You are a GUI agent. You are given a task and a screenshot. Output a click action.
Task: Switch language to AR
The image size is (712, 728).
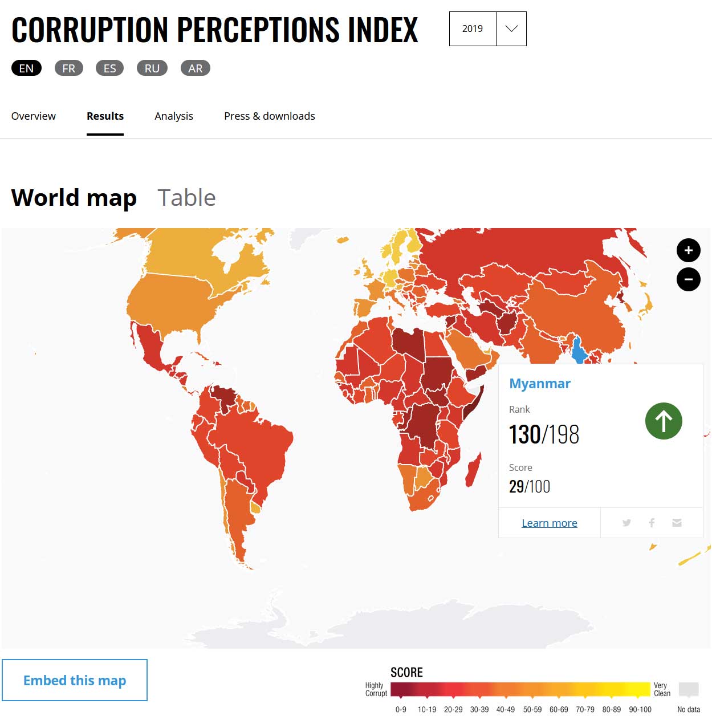coord(196,68)
